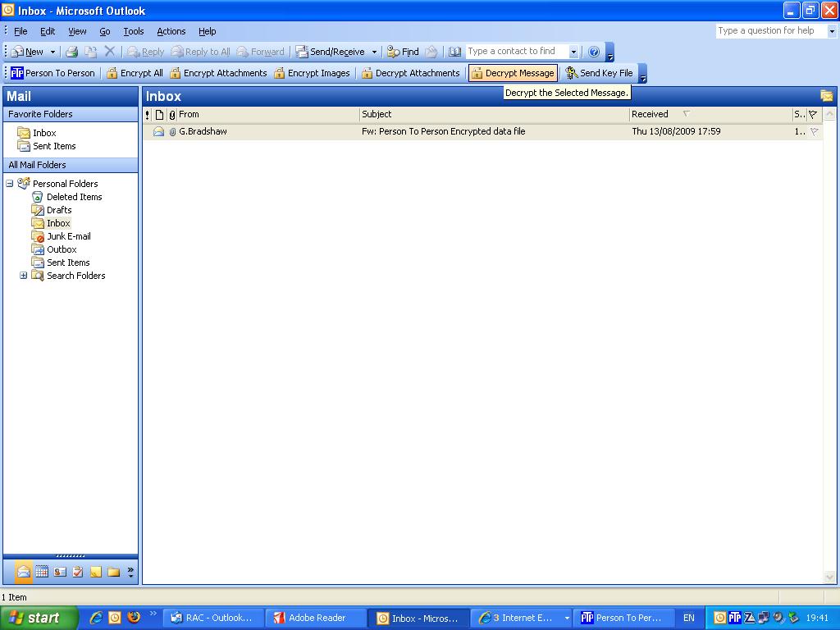Open the Actions menu
840x630 pixels.
(x=171, y=31)
